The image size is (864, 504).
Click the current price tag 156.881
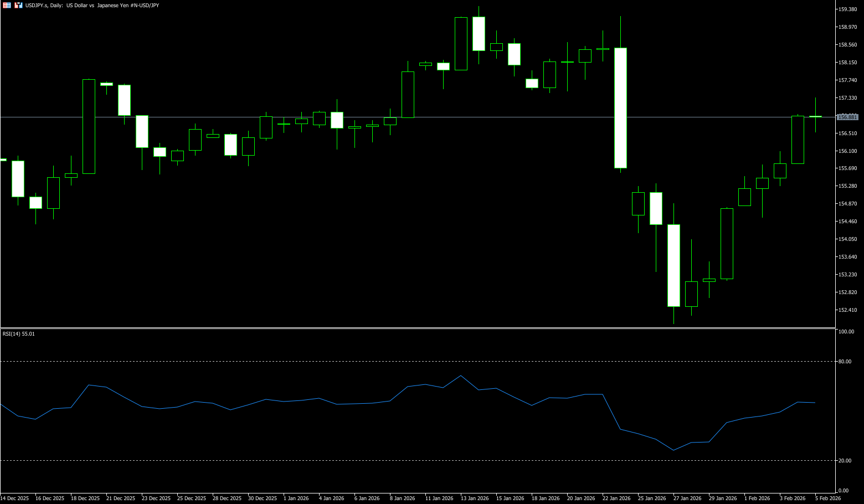coord(847,117)
